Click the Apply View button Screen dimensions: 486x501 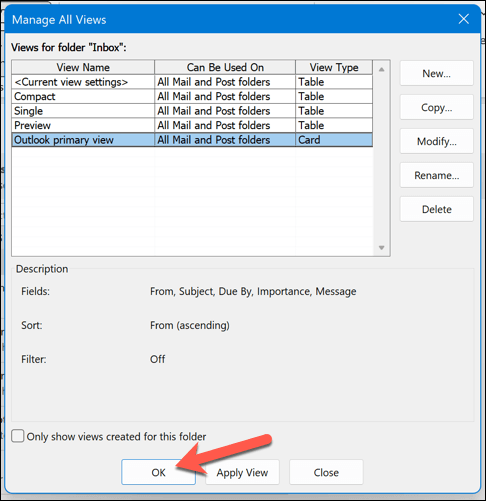[x=242, y=472]
